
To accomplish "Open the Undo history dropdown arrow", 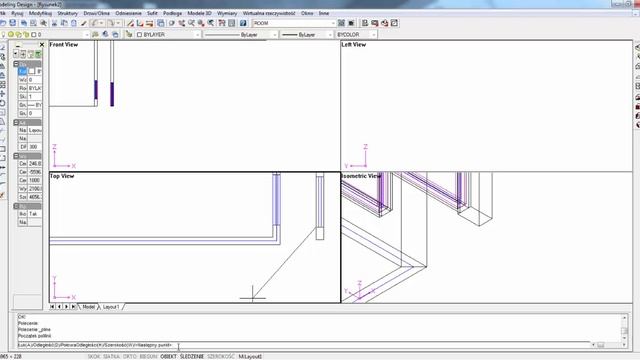I will (x=101, y=23).
